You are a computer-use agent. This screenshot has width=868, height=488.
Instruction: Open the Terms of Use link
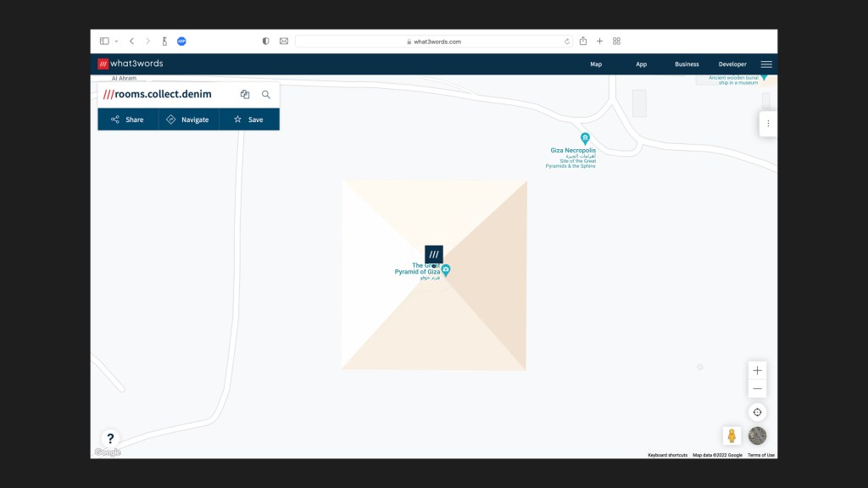point(760,454)
